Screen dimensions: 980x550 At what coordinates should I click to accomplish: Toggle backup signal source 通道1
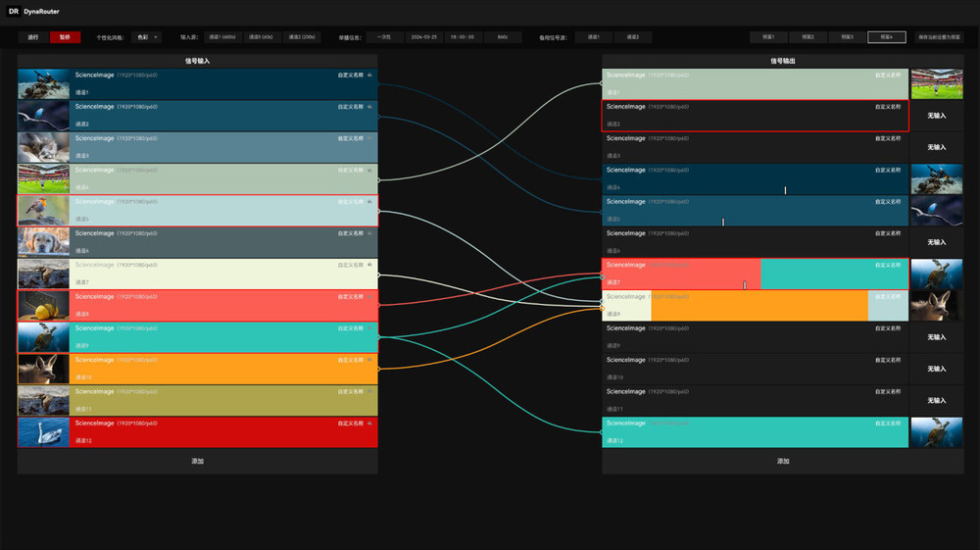(593, 37)
